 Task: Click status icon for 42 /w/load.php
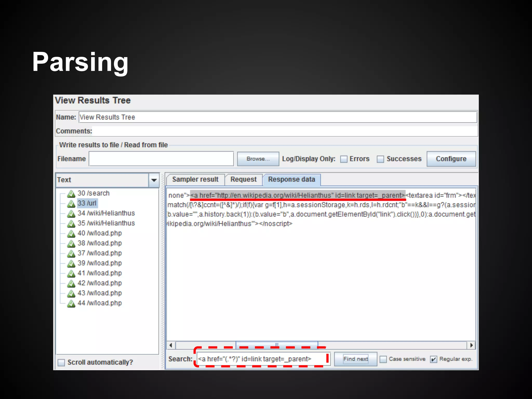(x=71, y=283)
